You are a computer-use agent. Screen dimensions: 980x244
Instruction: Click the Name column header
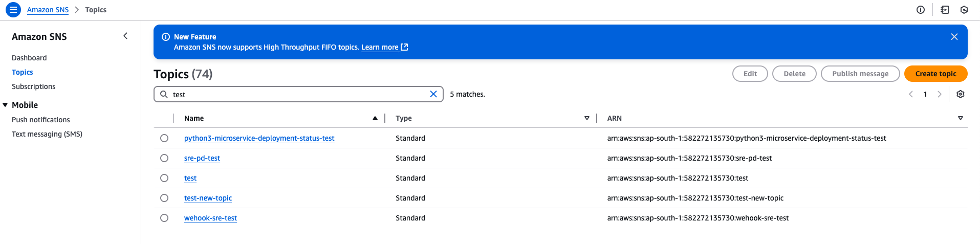tap(194, 118)
